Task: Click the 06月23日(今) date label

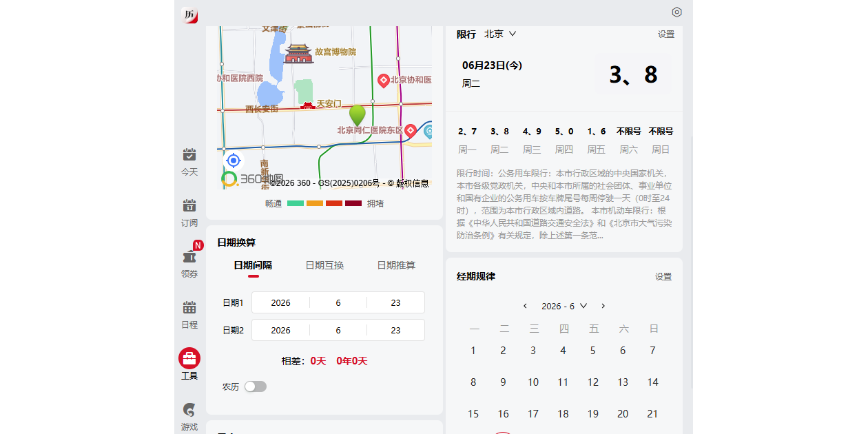Action: [x=492, y=65]
